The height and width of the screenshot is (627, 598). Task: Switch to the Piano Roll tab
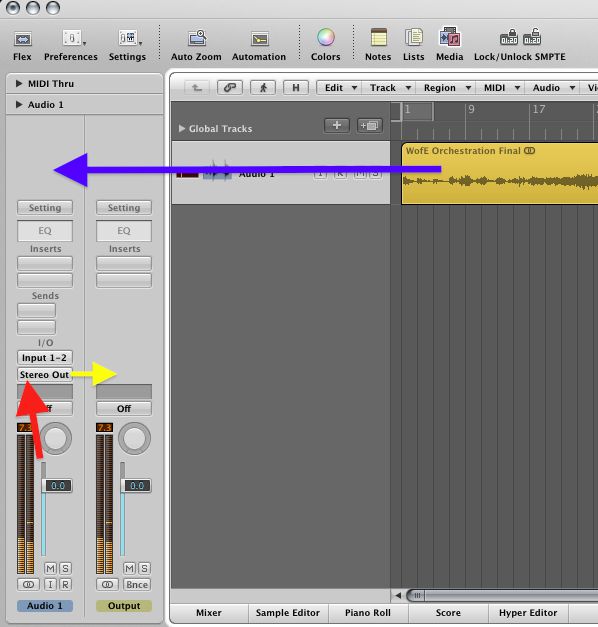point(368,613)
